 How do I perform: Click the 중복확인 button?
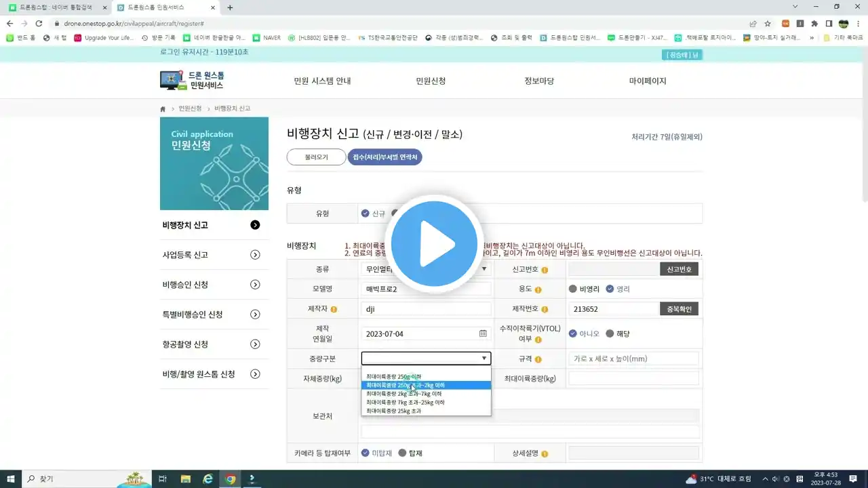pos(679,308)
